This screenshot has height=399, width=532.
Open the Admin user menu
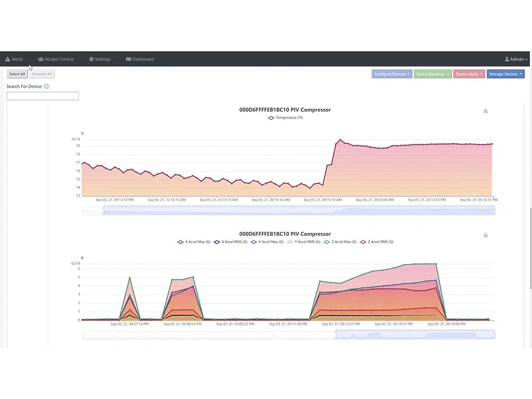tap(516, 59)
